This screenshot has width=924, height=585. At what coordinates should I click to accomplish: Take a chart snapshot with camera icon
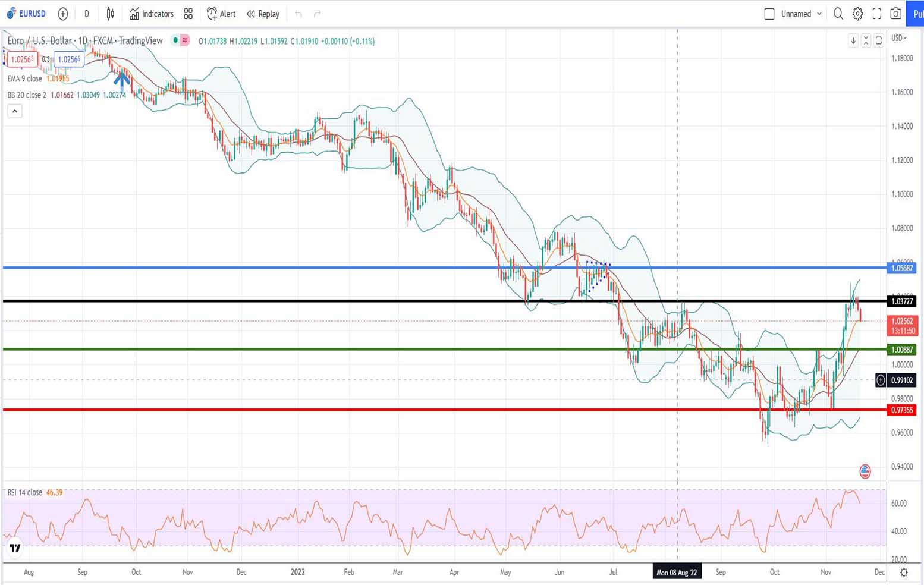coord(895,14)
